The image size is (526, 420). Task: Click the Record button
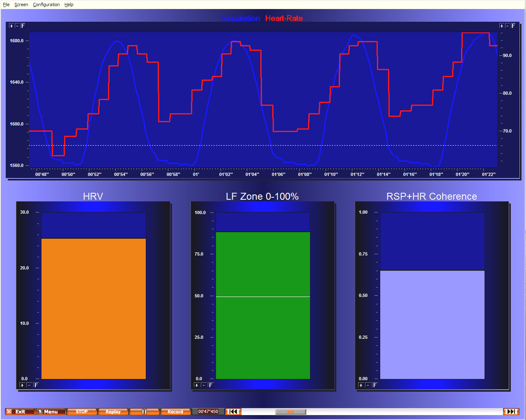175,411
